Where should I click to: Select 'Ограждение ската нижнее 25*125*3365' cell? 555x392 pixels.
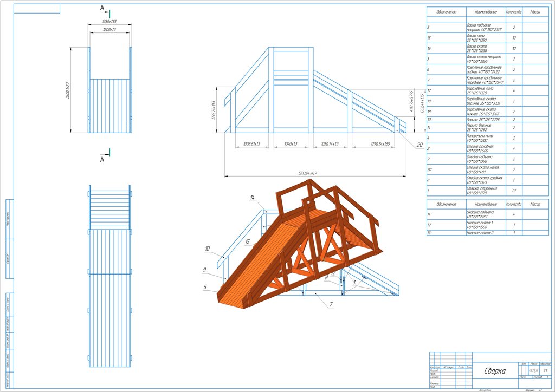coord(486,112)
